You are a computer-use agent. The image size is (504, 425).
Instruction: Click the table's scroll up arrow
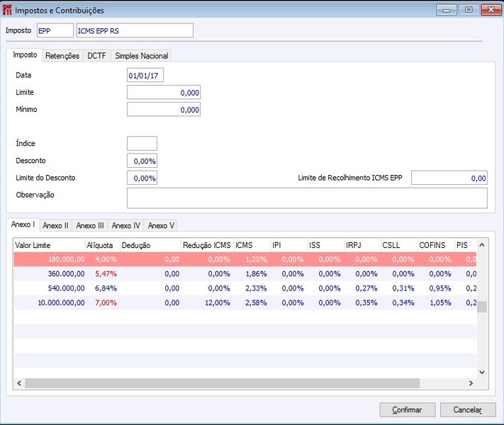coord(482,245)
